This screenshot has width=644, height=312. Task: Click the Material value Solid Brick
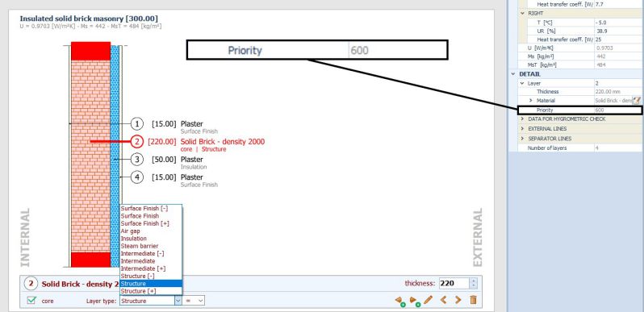click(613, 101)
